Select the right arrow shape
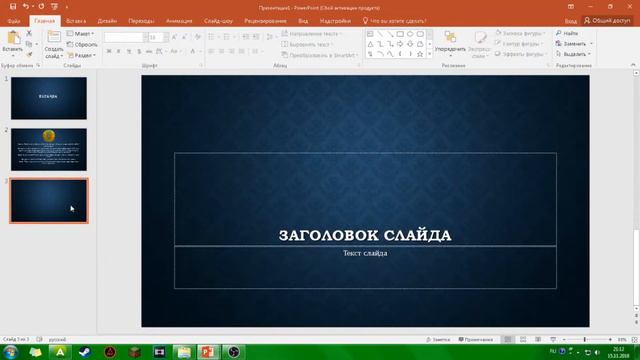Image resolution: width=640 pixels, height=360 pixels. click(400, 44)
